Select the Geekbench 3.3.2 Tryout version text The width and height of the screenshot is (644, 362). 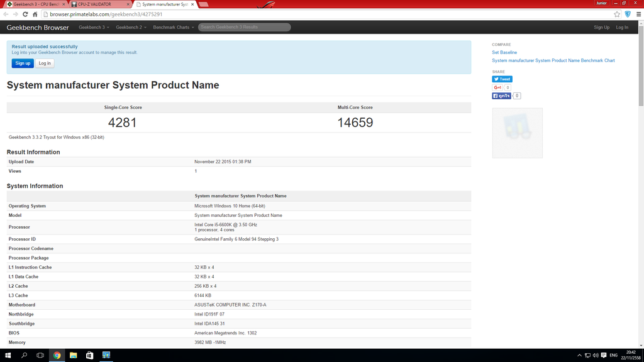56,138
